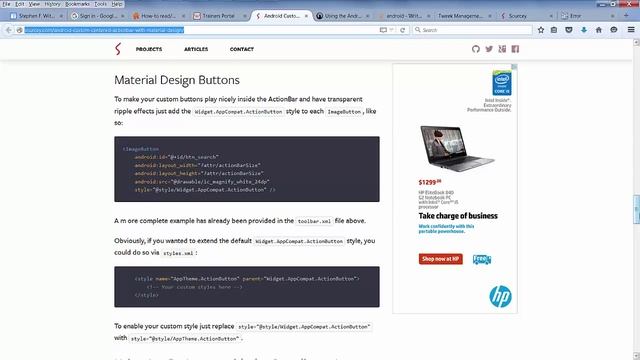Click the Material Design Buttons heading
The width and height of the screenshot is (640, 360).
[177, 80]
